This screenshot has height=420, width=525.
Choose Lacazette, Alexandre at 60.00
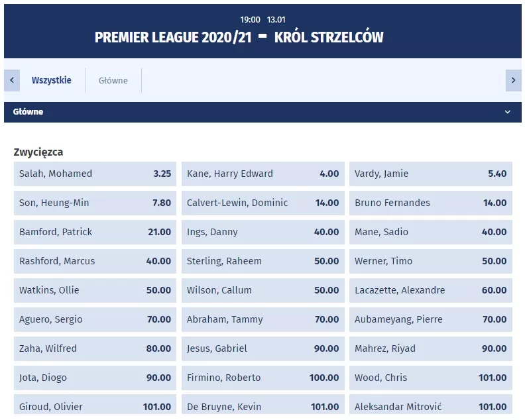coord(431,290)
